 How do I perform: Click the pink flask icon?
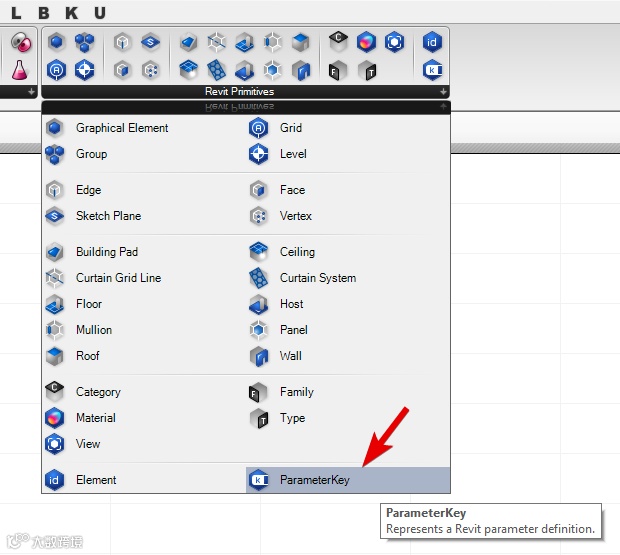pos(19,70)
